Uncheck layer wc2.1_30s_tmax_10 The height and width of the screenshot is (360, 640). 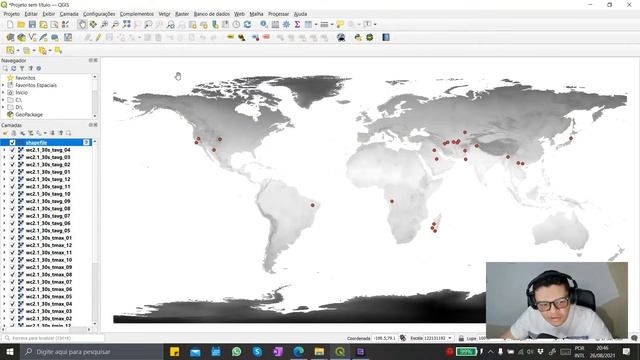[x=13, y=260]
